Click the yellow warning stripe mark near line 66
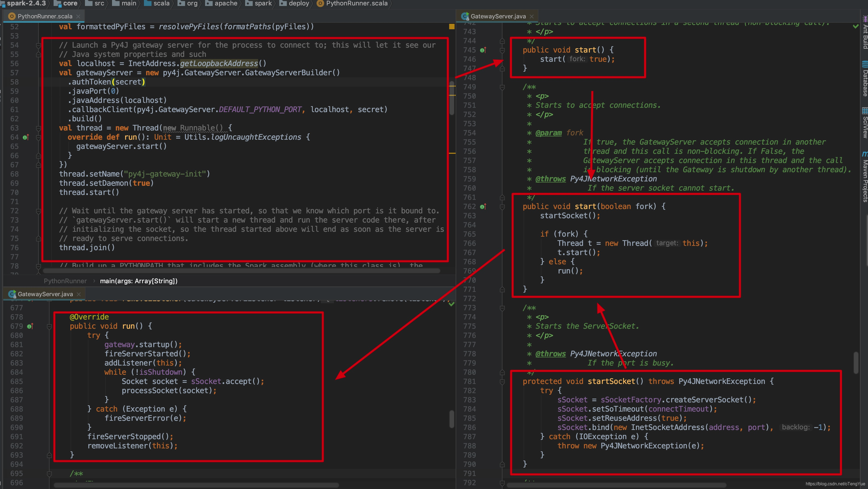 [452, 153]
